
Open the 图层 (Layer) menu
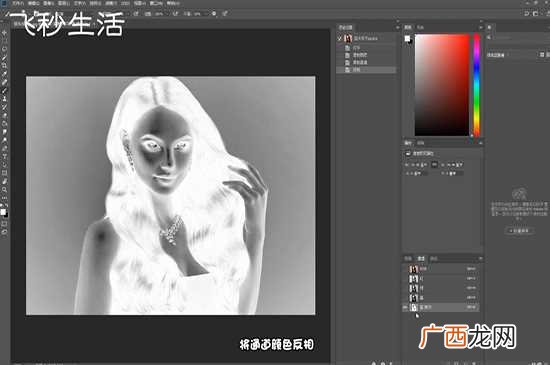click(64, 3)
